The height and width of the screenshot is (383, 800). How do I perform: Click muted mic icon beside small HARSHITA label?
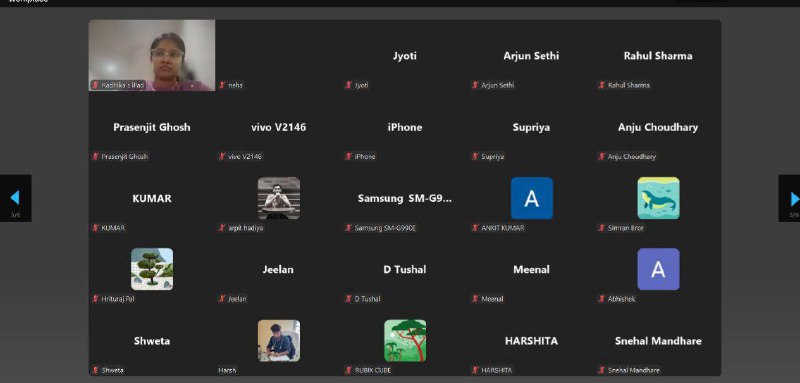point(475,370)
